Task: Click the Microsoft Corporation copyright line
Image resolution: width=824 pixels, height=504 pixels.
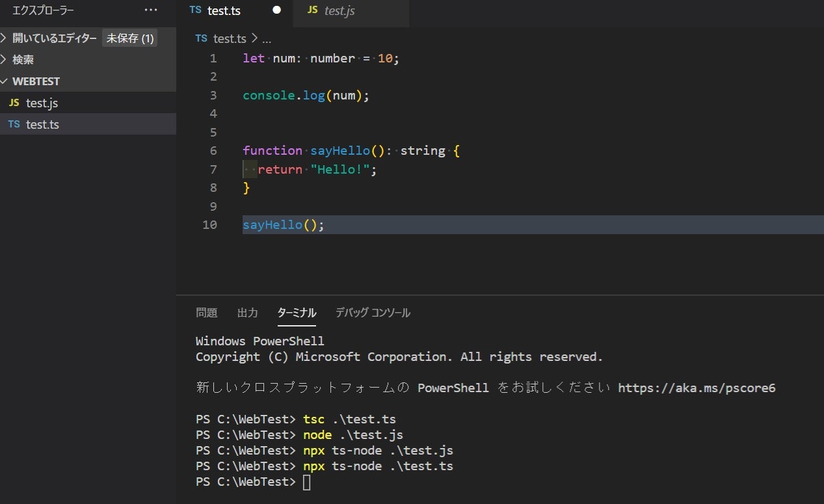Action: coord(399,356)
